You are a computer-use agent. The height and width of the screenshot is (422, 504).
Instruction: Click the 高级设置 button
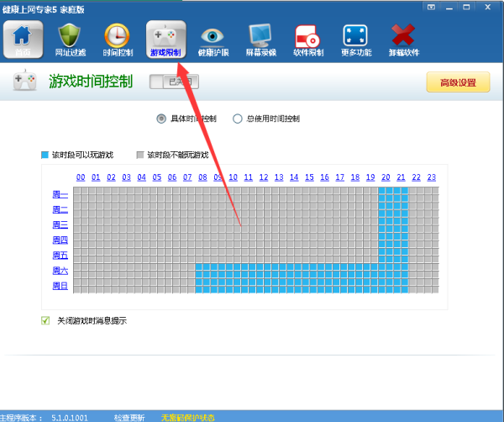click(x=458, y=82)
